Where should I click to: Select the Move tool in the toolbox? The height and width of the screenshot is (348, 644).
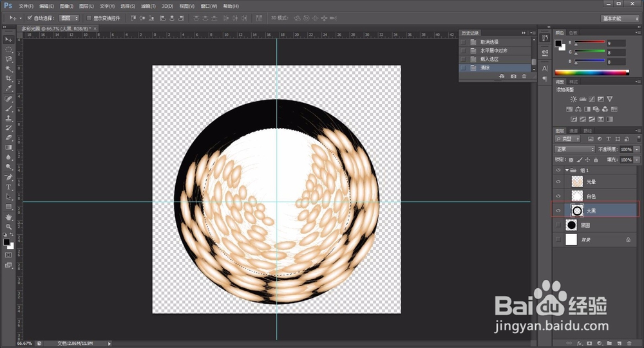point(8,39)
